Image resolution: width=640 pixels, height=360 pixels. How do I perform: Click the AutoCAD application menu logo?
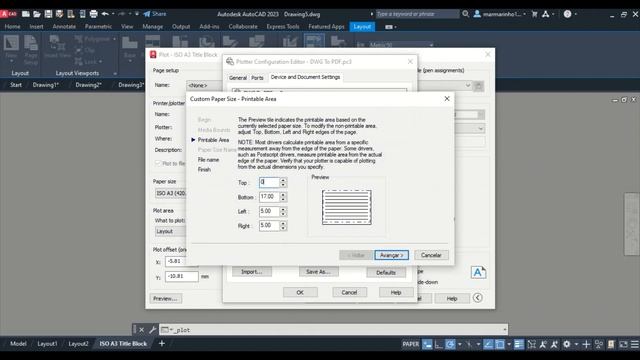coord(8,14)
